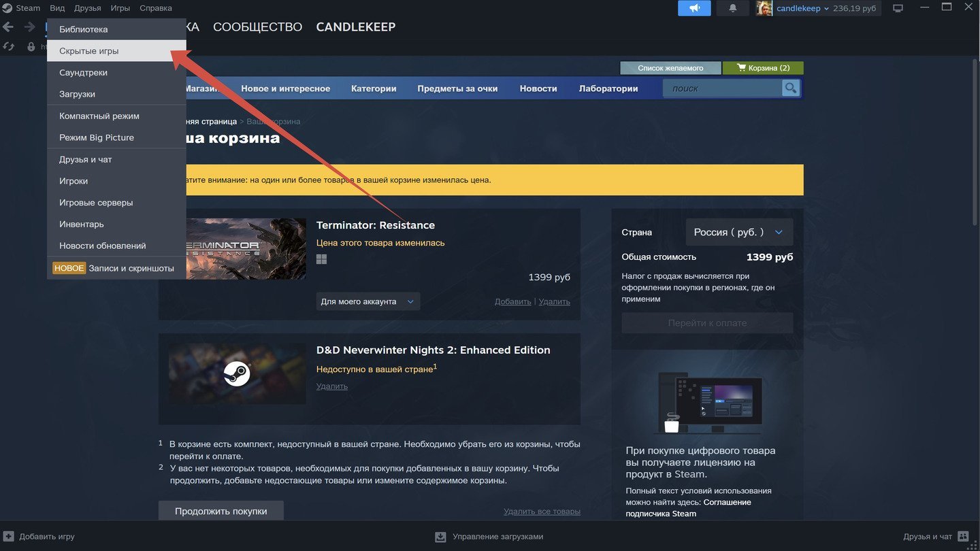This screenshot has width=980, height=551.
Task: Switch to Big Picture monitor icon
Action: click(898, 8)
